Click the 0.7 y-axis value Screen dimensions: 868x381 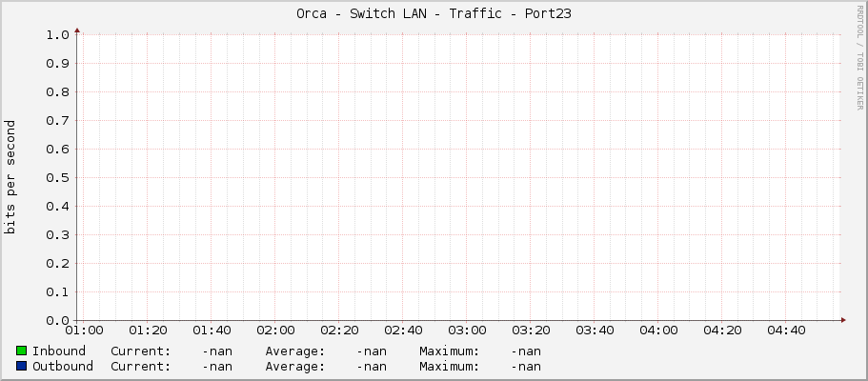pyautogui.click(x=57, y=120)
